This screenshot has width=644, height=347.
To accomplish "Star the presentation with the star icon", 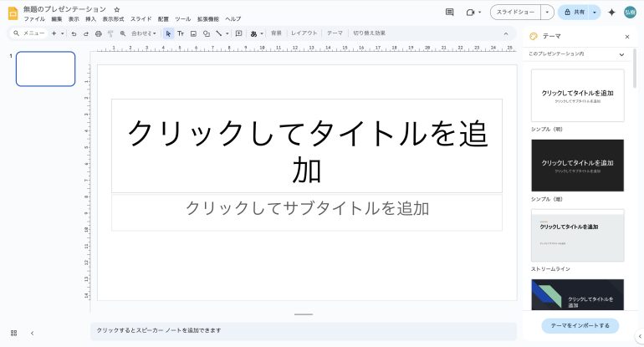I will coord(116,8).
